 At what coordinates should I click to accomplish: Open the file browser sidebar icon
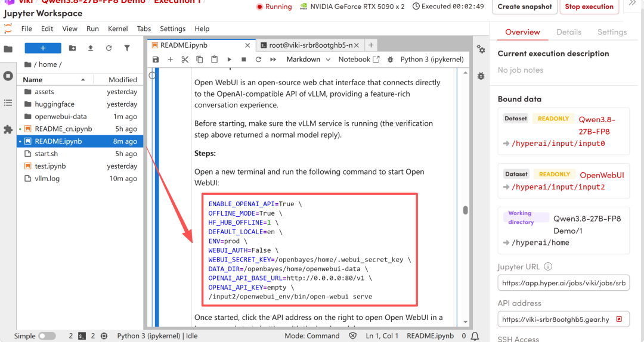(x=8, y=49)
